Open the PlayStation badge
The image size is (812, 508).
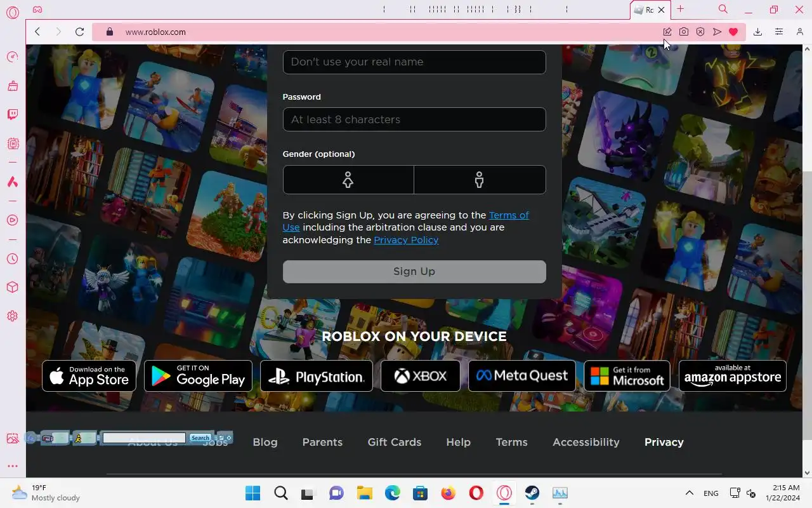tap(317, 376)
